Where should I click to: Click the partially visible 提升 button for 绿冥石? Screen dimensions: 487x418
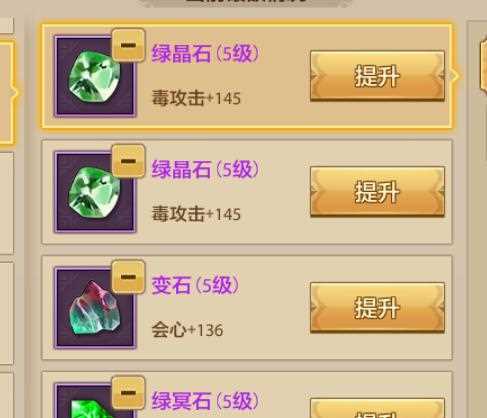(x=377, y=408)
